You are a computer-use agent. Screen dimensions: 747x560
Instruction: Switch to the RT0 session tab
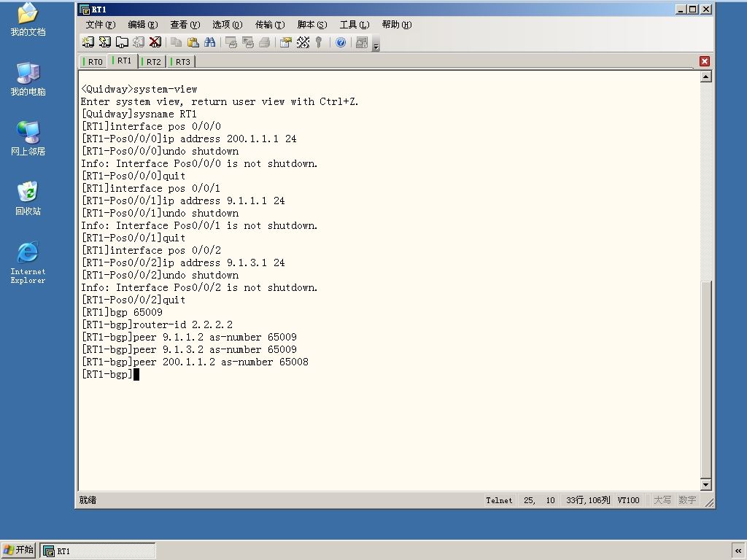(x=93, y=62)
